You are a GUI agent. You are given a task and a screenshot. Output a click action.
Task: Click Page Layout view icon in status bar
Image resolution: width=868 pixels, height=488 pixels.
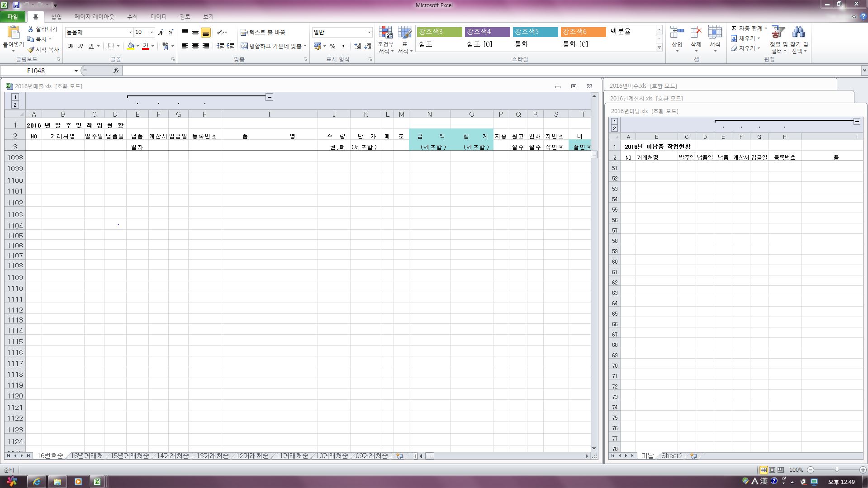(x=772, y=470)
